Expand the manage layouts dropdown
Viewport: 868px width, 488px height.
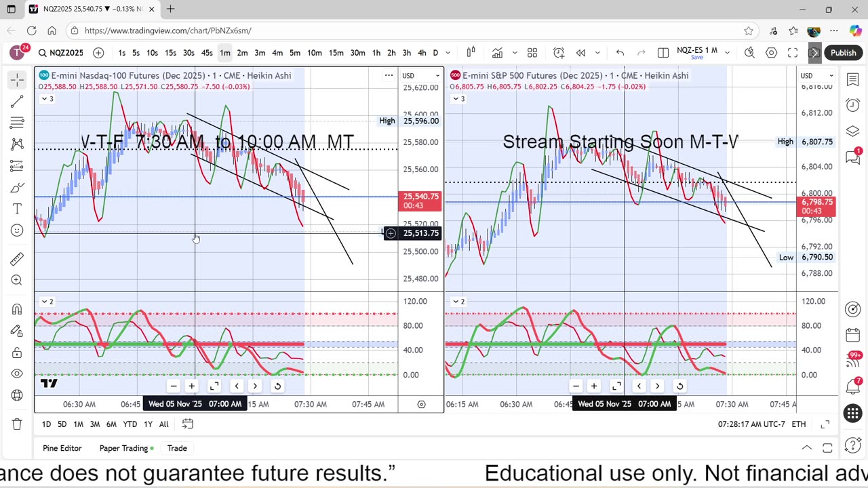(x=727, y=53)
